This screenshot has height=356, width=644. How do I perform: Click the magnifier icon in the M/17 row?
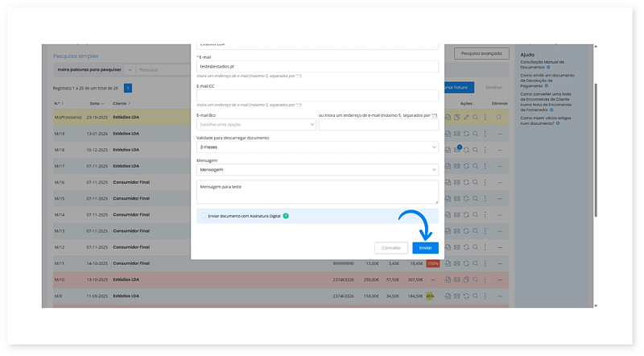(476, 166)
